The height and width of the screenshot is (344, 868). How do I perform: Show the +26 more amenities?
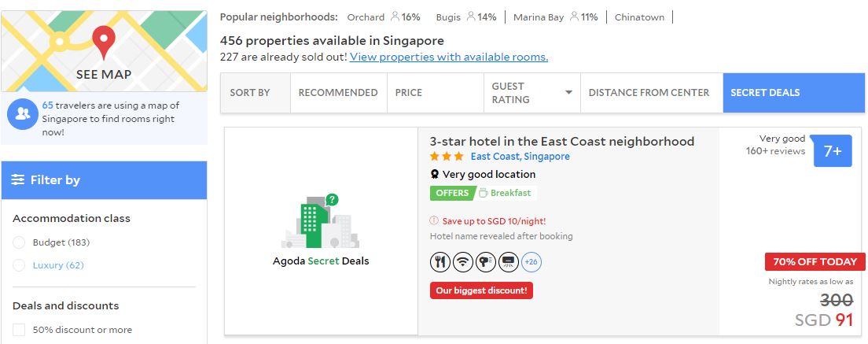click(x=531, y=262)
